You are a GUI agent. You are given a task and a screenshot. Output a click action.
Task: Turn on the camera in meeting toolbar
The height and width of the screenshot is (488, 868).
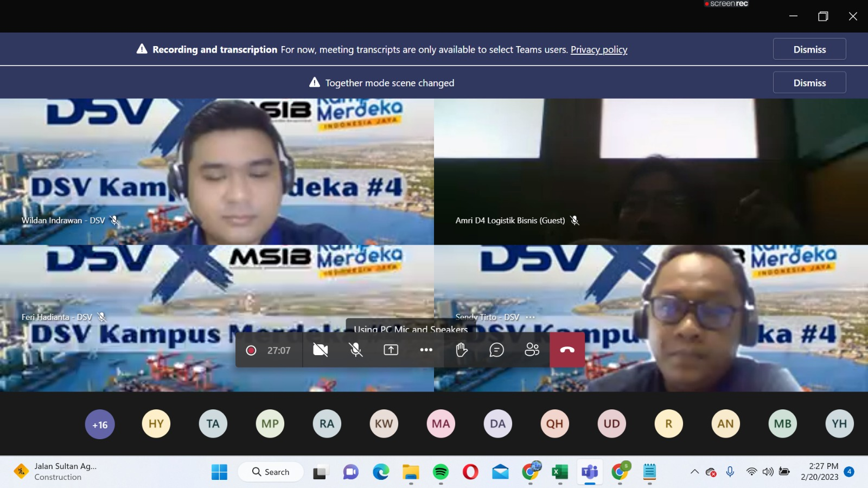coord(321,350)
